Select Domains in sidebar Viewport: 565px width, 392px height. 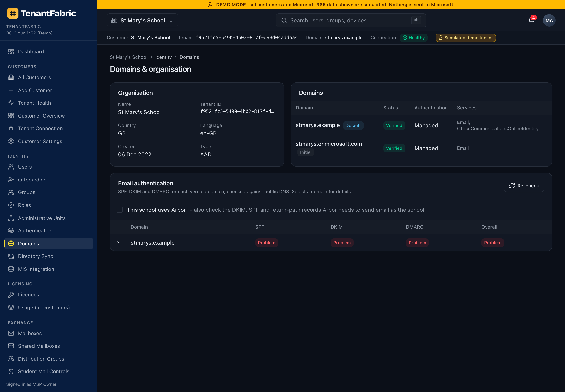[x=49, y=243]
